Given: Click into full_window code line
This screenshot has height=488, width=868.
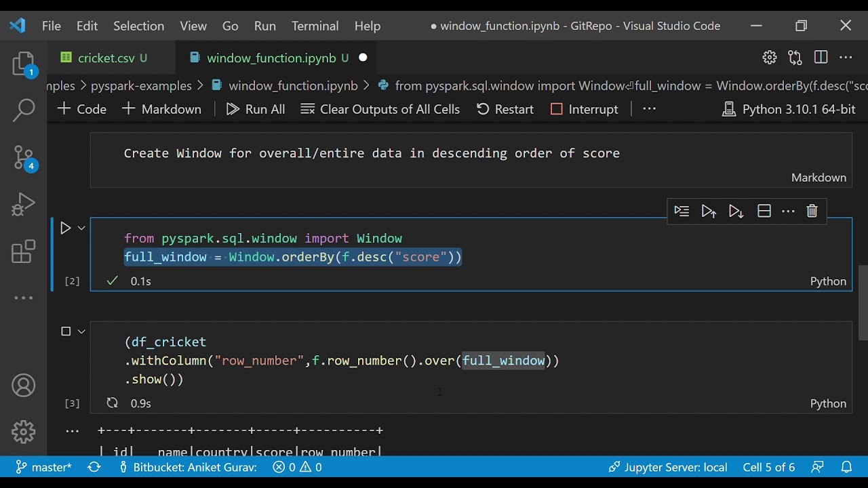Looking at the screenshot, I should point(293,257).
